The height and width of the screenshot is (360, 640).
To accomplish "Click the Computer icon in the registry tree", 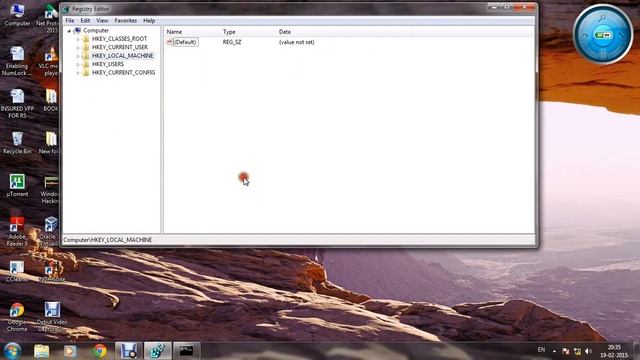I will (x=77, y=31).
